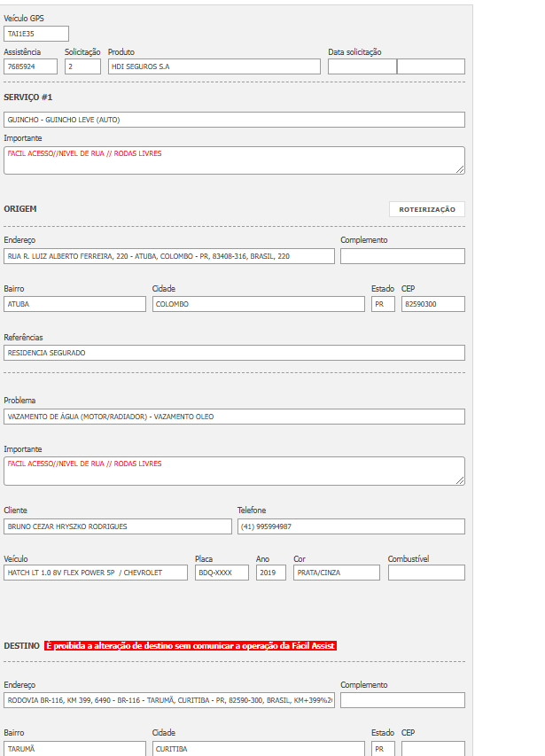Grab resize handle of Importante textarea below Problema
545x756 pixels.
(x=460, y=480)
